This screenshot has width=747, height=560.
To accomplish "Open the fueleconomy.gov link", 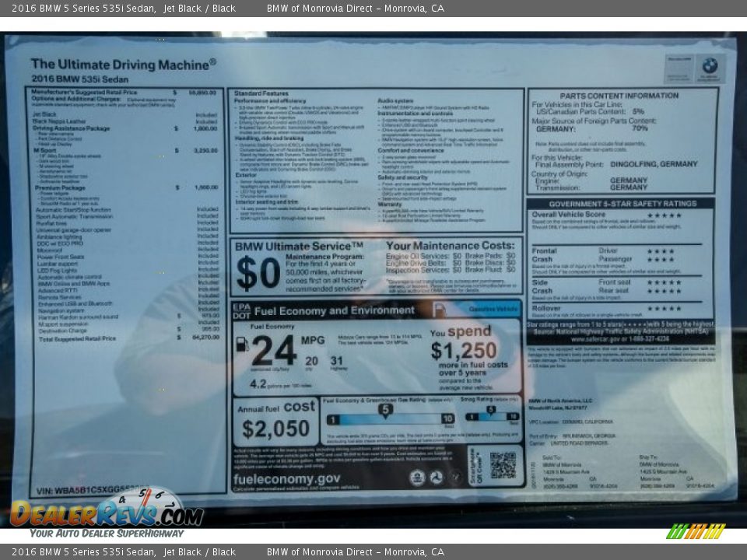I will coord(286,479).
